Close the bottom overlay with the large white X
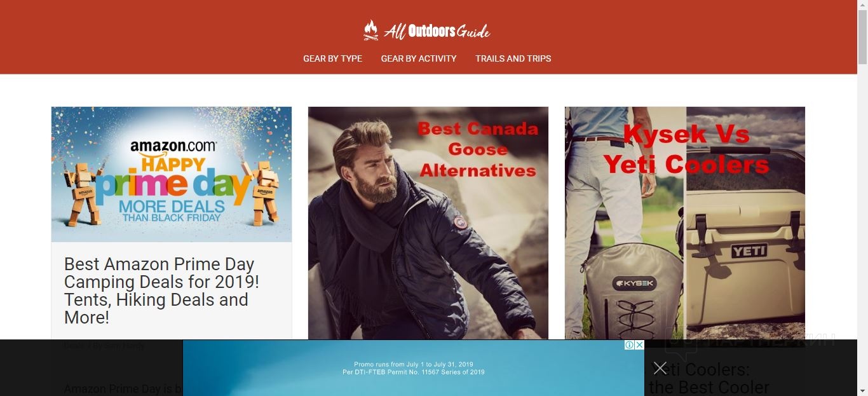 660,368
